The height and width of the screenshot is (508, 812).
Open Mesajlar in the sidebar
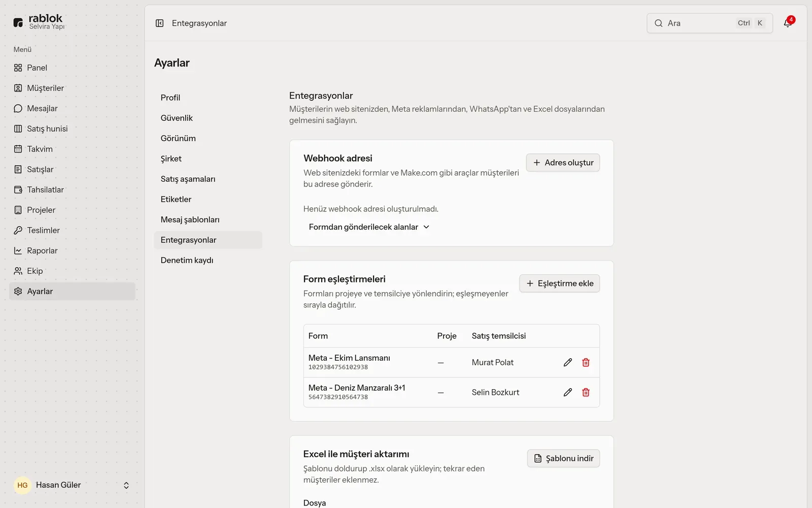(72, 108)
